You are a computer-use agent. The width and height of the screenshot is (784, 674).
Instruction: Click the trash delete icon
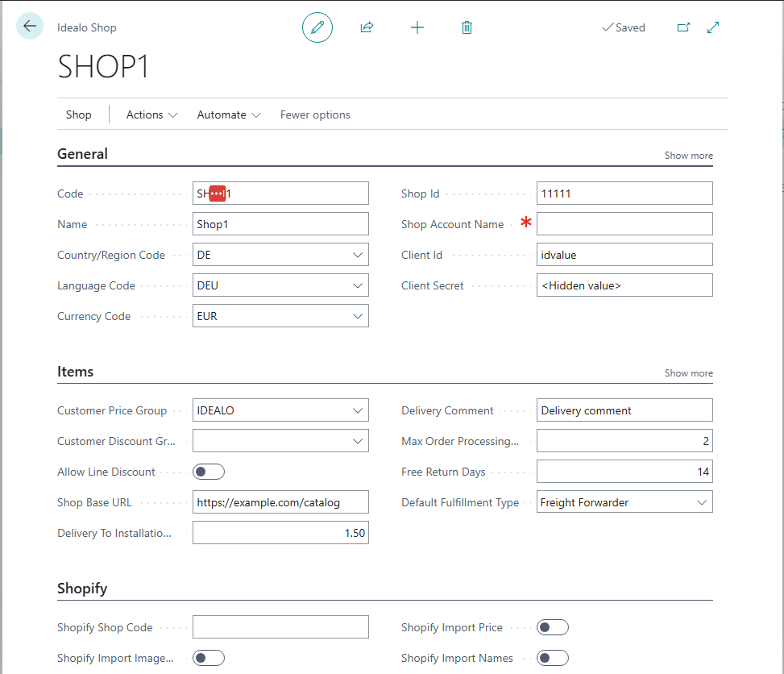pos(467,27)
